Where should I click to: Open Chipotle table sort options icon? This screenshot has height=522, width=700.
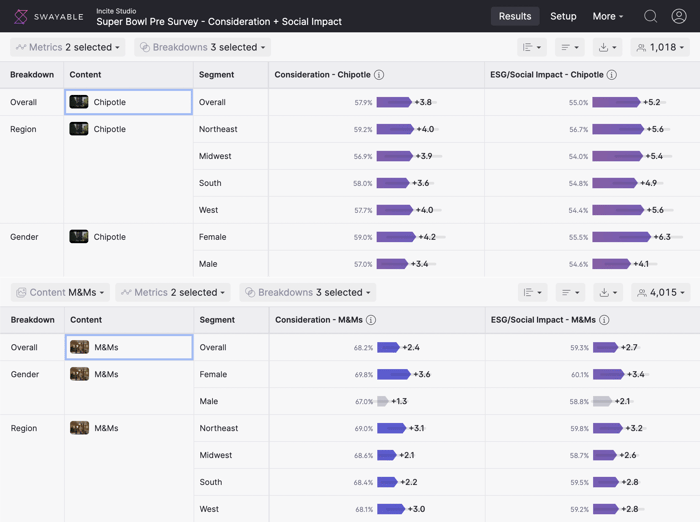coord(570,47)
